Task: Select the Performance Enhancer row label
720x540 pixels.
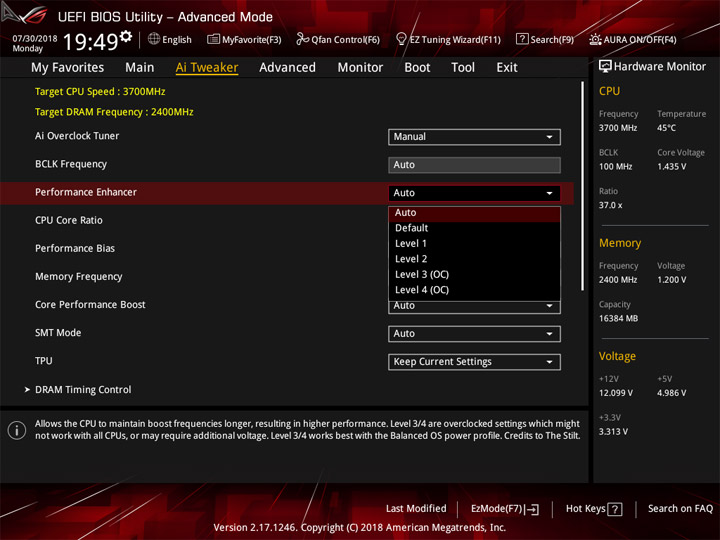Action: [x=86, y=192]
